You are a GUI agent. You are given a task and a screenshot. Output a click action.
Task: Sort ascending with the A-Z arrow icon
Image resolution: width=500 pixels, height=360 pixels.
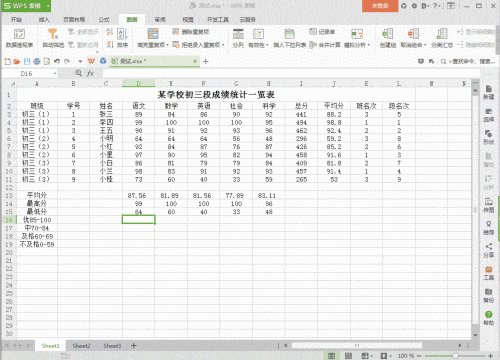[x=110, y=32]
